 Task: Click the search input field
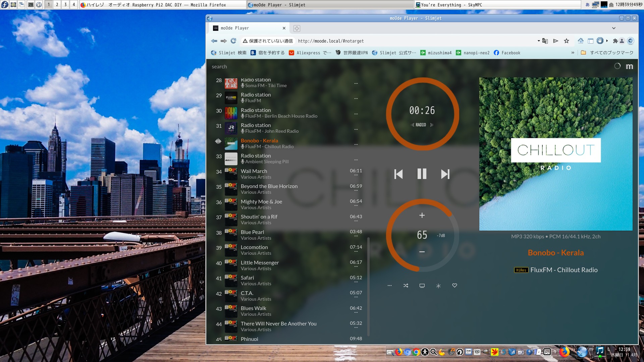click(219, 66)
